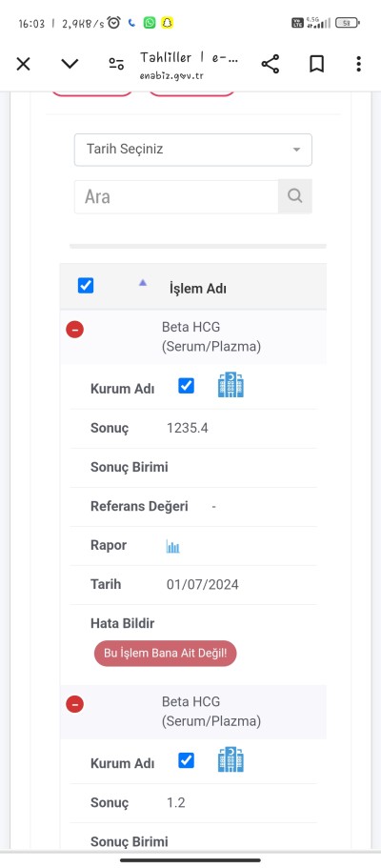Open hospital icon for 1.2 result

(231, 760)
